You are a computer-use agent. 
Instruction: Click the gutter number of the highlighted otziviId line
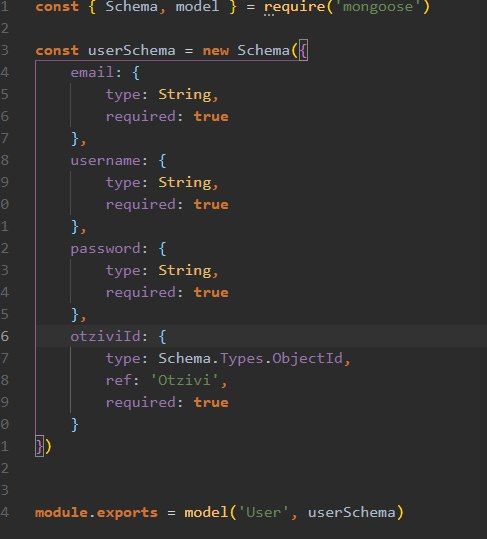tap(4, 336)
